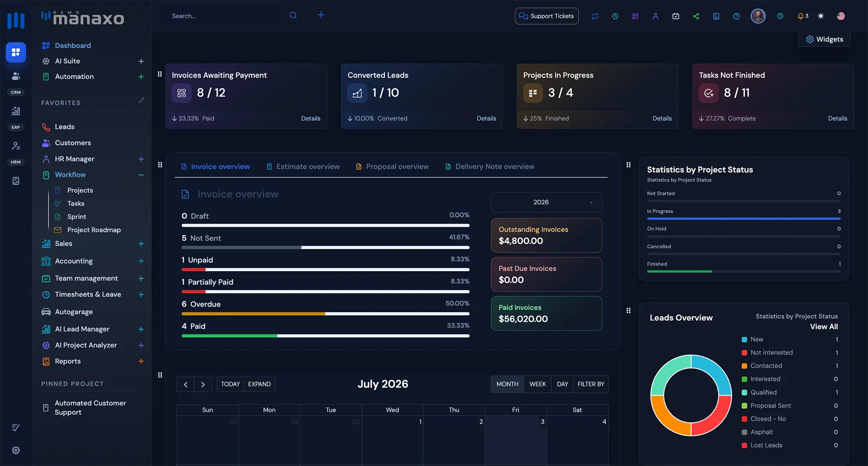This screenshot has width=868, height=466.
Task: Click the In Progress status bar
Action: click(x=744, y=219)
